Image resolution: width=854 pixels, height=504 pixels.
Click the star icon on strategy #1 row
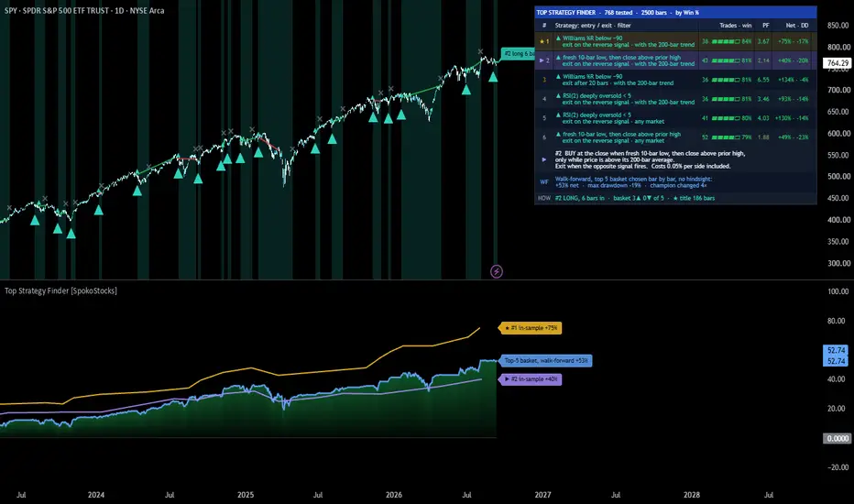(542, 41)
